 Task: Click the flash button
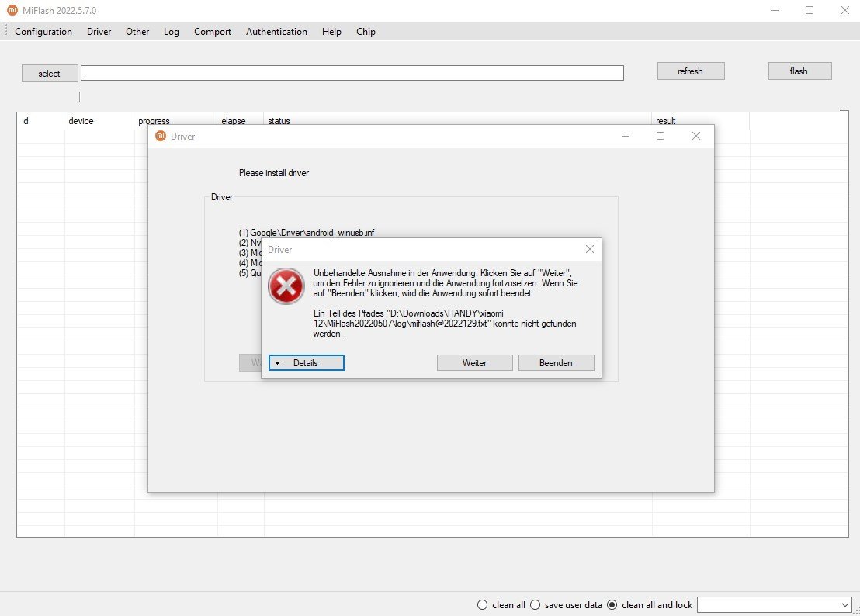[x=799, y=71]
